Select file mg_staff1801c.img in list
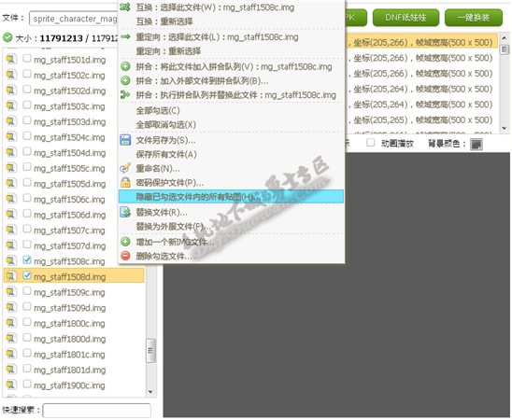The image size is (512, 420). pos(69,355)
